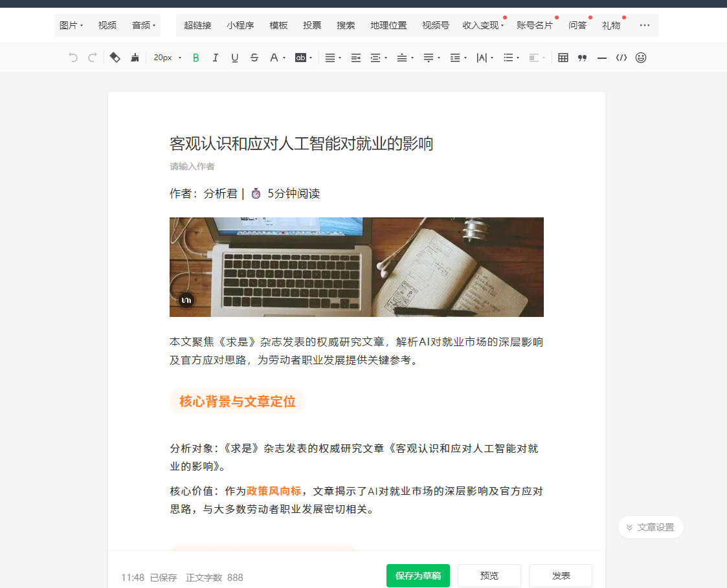Insert code block with code icon
This screenshot has height=588, width=727.
tap(621, 58)
